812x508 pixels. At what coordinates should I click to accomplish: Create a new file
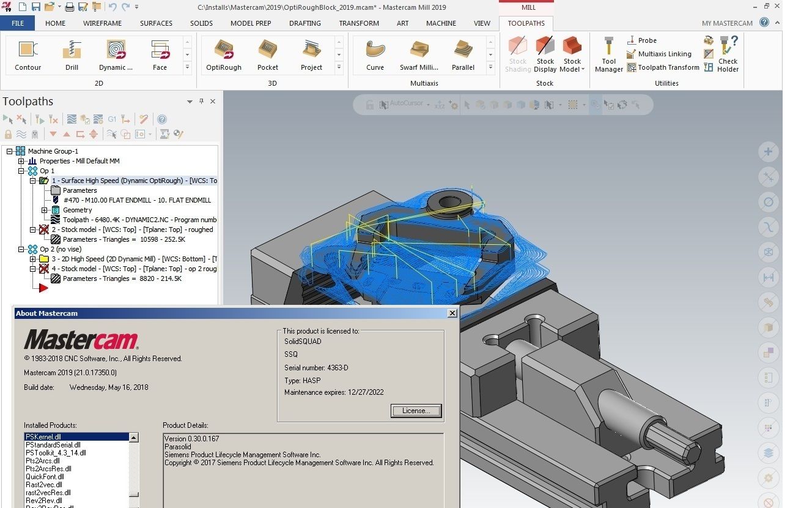pos(22,7)
